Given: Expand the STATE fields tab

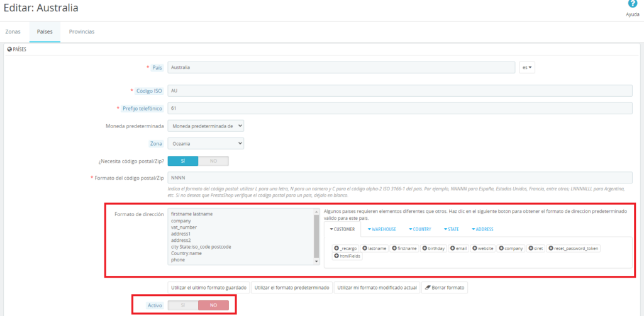Looking at the screenshot, I should 451,229.
